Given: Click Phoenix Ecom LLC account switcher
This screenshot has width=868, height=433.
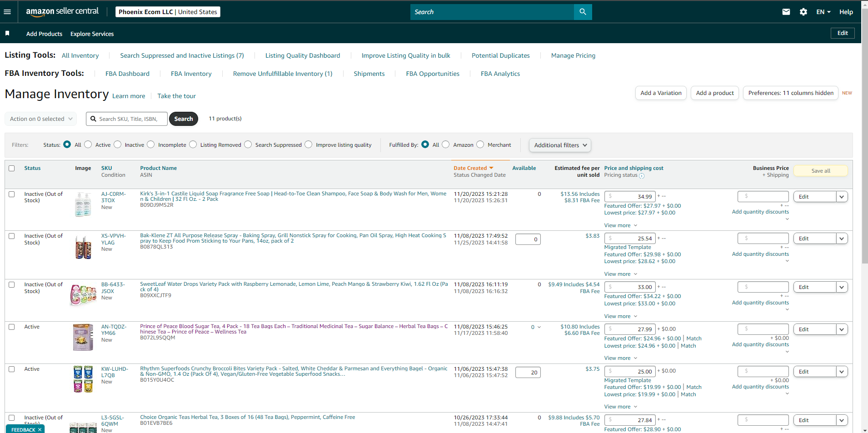Looking at the screenshot, I should (x=168, y=12).
